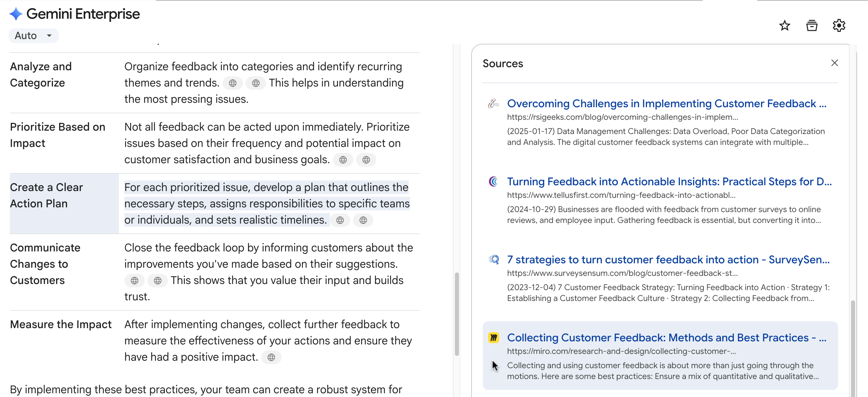Click the star favorite icon

pyautogui.click(x=784, y=26)
